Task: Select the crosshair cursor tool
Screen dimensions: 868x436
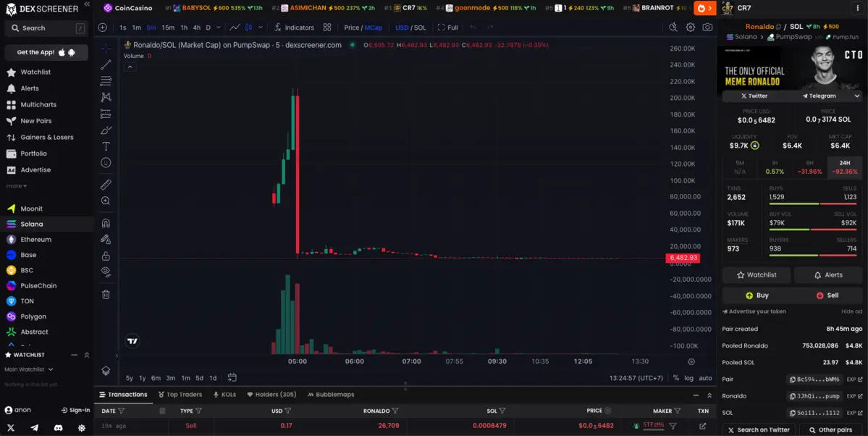Action: (x=106, y=49)
